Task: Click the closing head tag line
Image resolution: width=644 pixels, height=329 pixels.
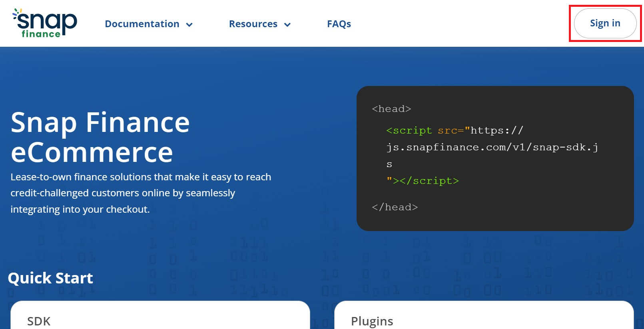Action: pos(395,207)
